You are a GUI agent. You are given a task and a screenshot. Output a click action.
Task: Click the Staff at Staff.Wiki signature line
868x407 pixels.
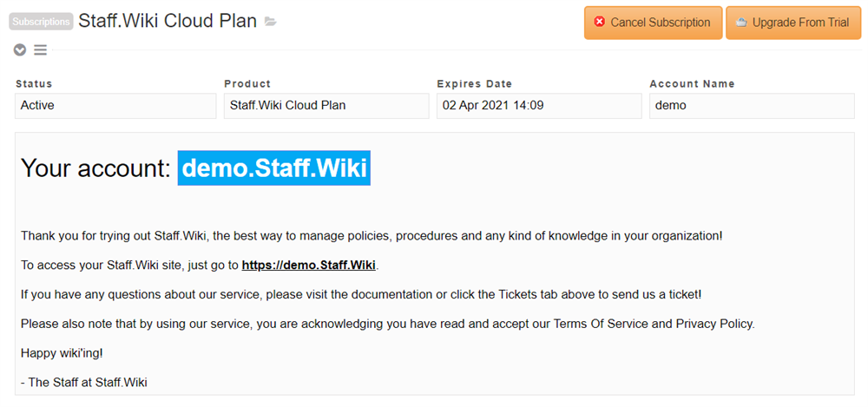pos(84,382)
